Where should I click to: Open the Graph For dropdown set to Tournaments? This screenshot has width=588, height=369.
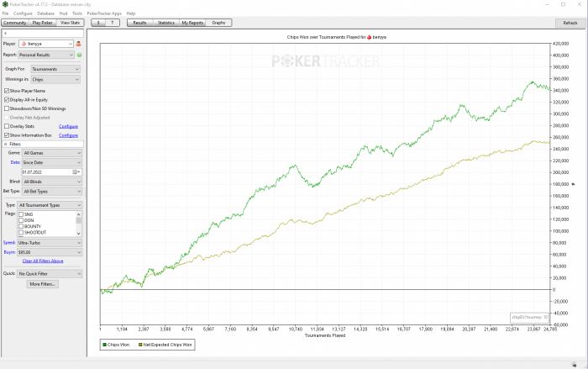tap(55, 69)
